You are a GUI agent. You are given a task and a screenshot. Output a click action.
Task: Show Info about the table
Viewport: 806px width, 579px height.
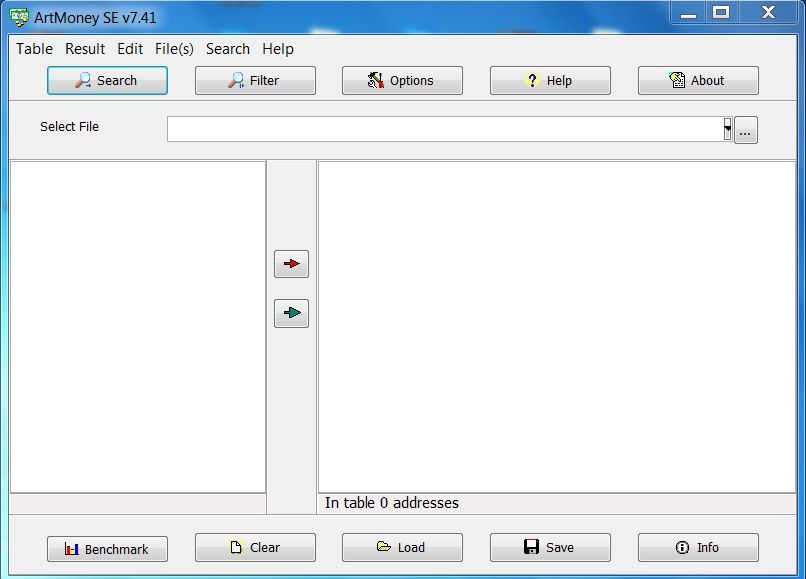(699, 547)
